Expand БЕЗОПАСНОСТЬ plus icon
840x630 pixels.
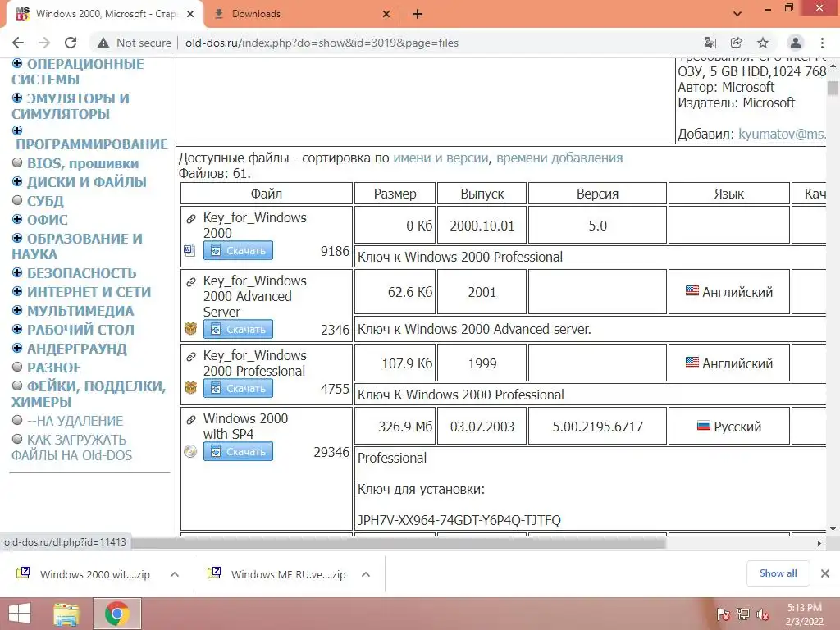pyautogui.click(x=17, y=272)
